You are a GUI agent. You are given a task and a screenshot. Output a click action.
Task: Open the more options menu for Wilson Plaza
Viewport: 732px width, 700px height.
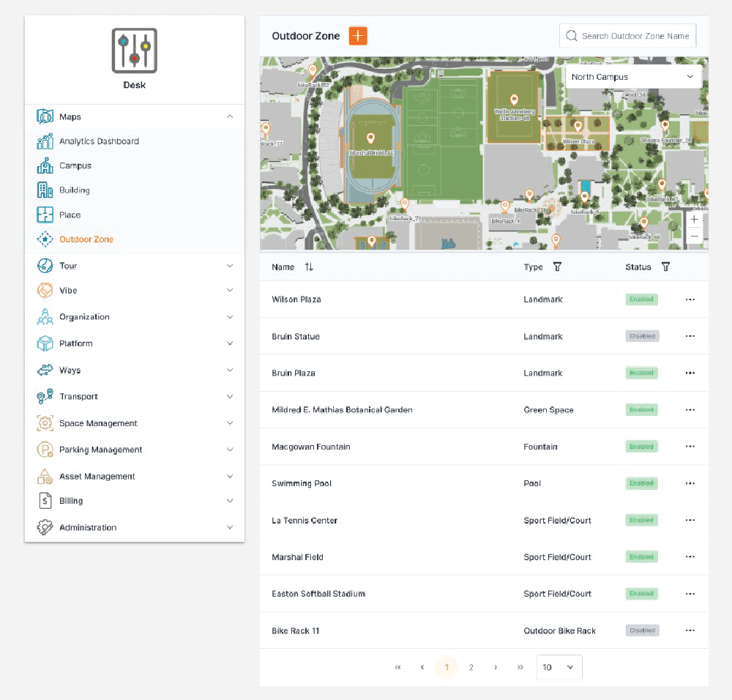[x=690, y=299]
